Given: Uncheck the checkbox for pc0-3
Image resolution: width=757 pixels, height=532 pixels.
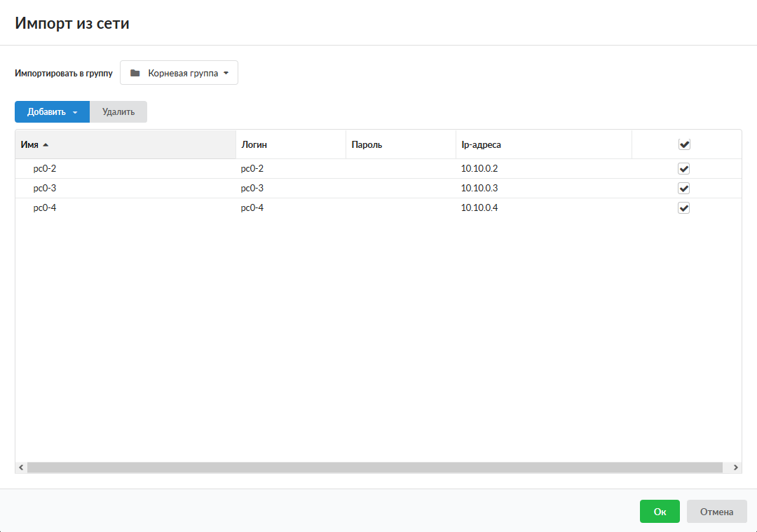Looking at the screenshot, I should click(x=684, y=189).
